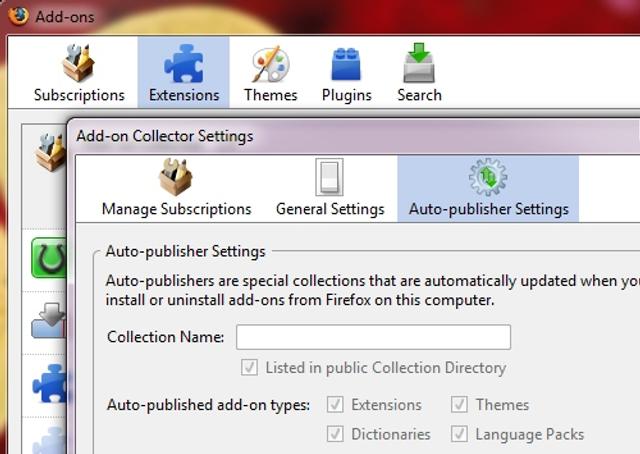Screen dimensions: 640x454
Task: Switch to the Auto-publisher Settings tab
Action: [488, 189]
